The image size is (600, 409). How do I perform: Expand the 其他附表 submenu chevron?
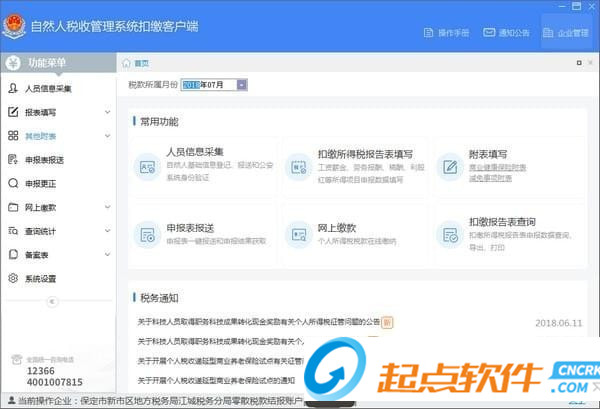[x=108, y=136]
